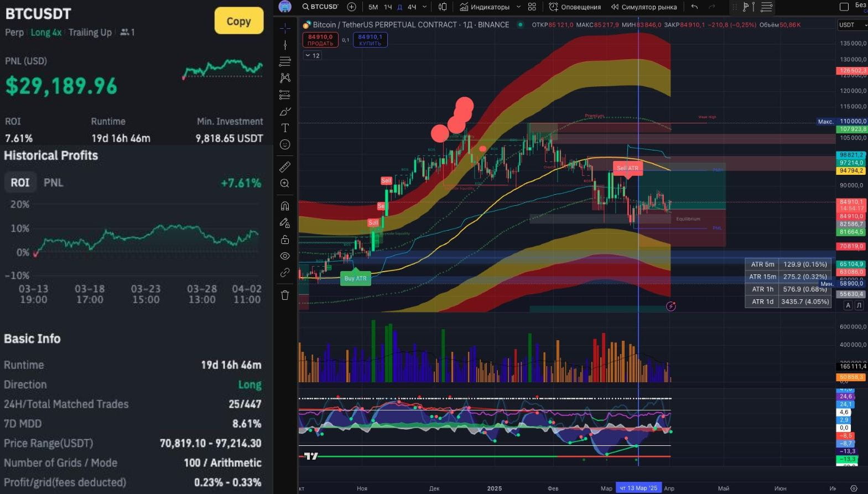Screen dimensions: 868x494
Task: Click the ATR 1d value 3435.7 (4.05%)
Action: coord(805,301)
